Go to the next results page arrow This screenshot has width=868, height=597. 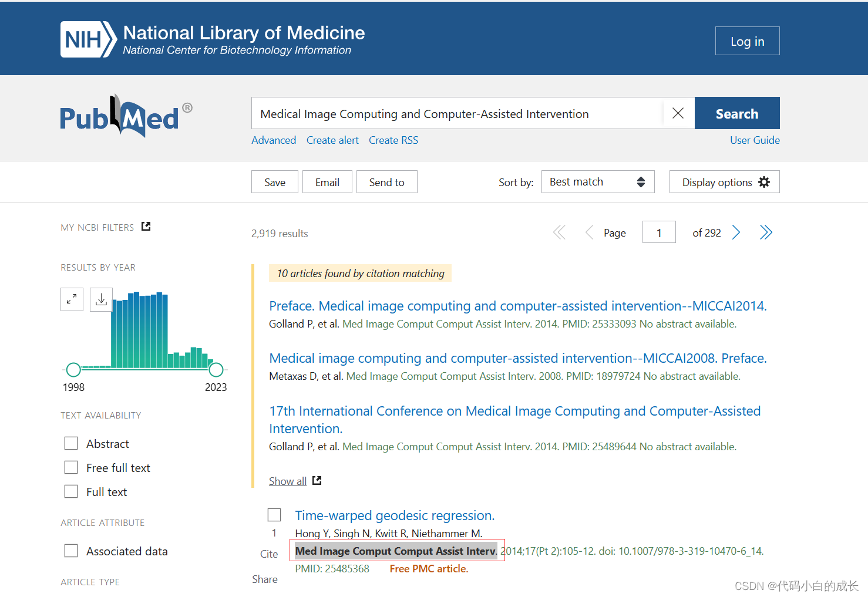[x=736, y=232]
